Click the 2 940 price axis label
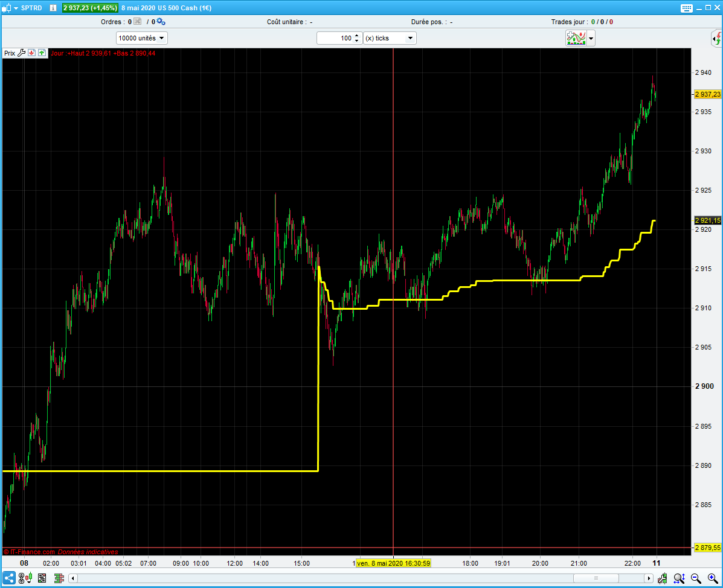 click(x=703, y=72)
